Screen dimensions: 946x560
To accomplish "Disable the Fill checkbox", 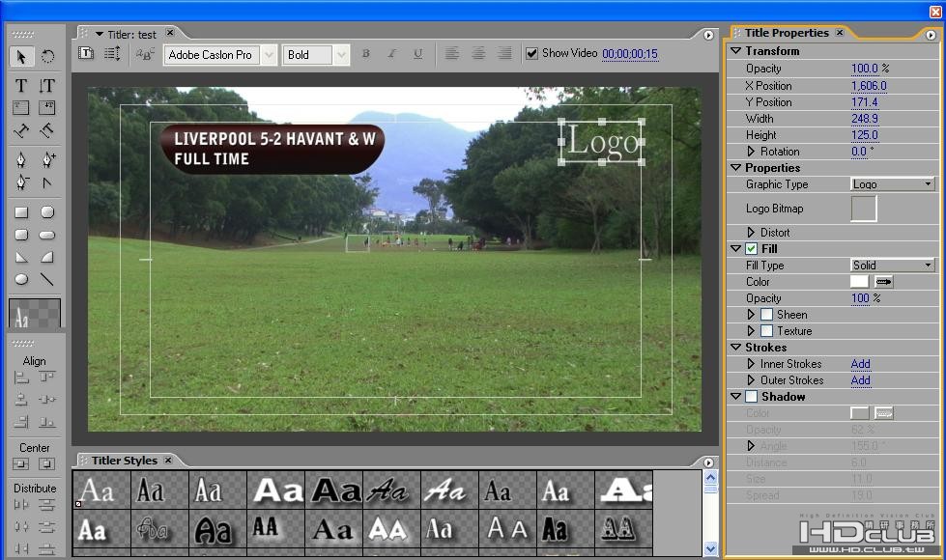I will tap(752, 249).
